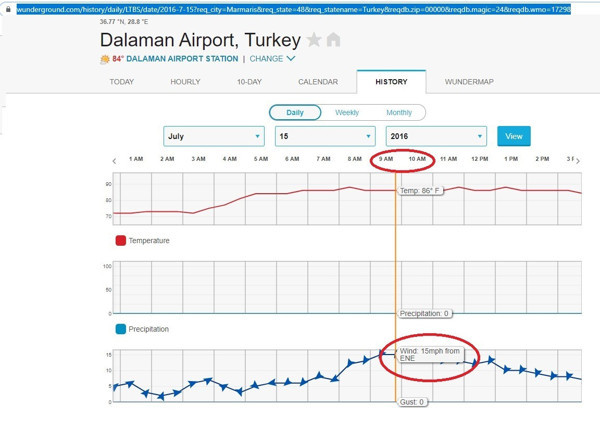Screen dimensions: 600x429
Task: Select the Monthly view toggle
Action: [399, 113]
